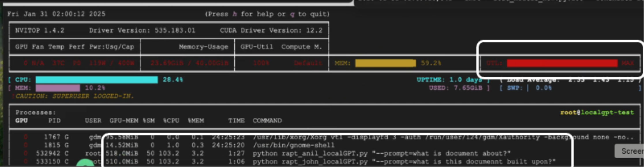Click the 'python rapt_john_localGPT.py' command
Image resolution: width=644 pixels, height=167 pixels.
coord(310,161)
